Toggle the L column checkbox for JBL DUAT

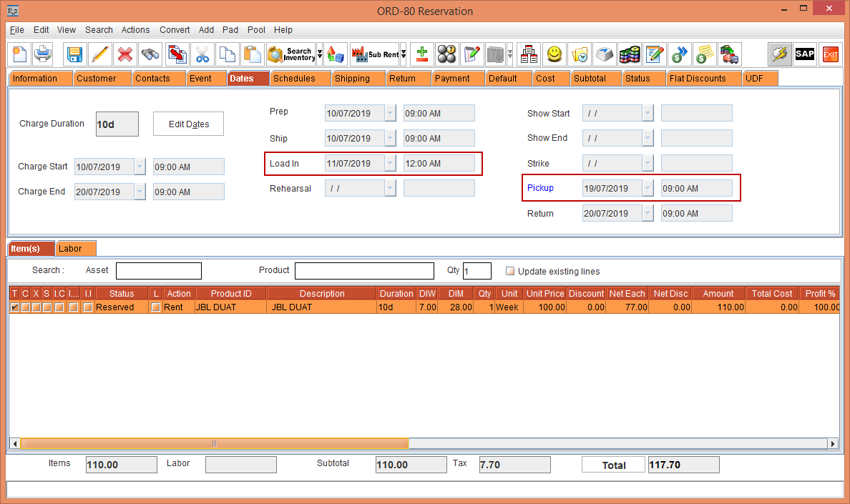pyautogui.click(x=156, y=307)
